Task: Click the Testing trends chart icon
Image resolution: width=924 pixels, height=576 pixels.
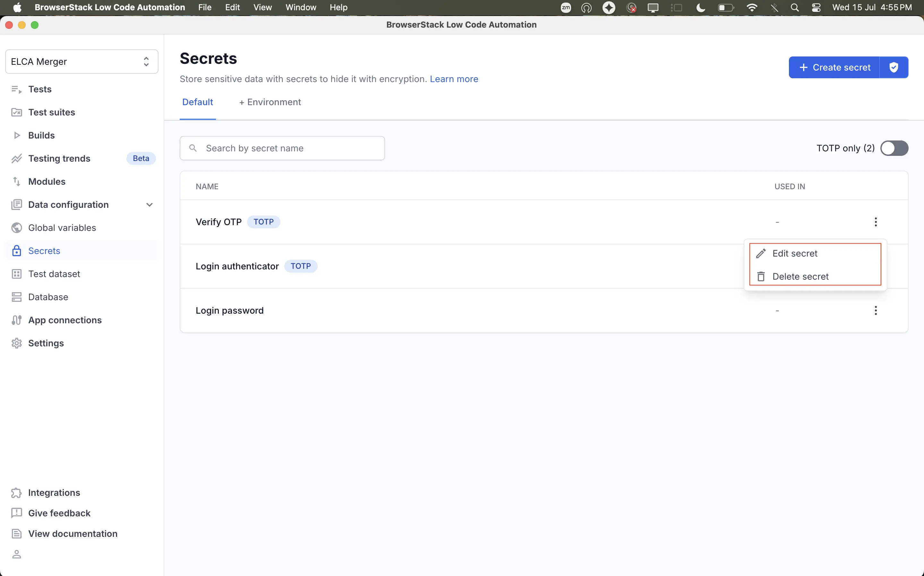Action: [16, 158]
